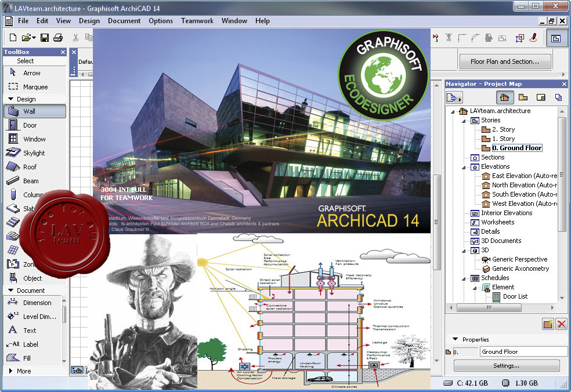Click the story number field showing 0.
571x392 pixels.
(465, 352)
